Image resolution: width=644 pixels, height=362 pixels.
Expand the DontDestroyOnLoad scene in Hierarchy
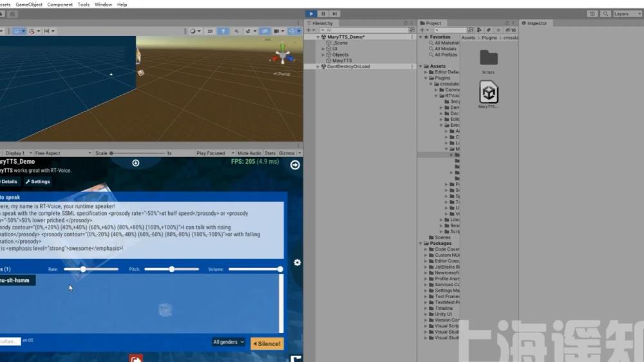(x=317, y=66)
